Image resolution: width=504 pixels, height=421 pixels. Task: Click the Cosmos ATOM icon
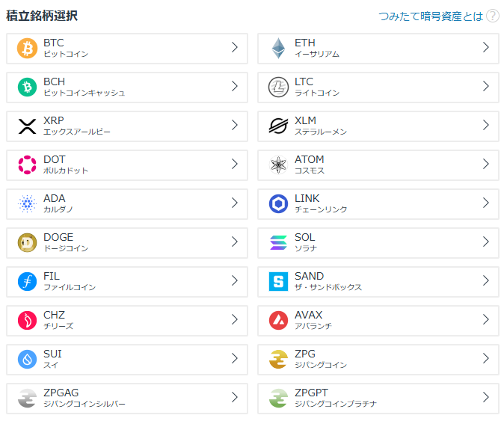278,165
